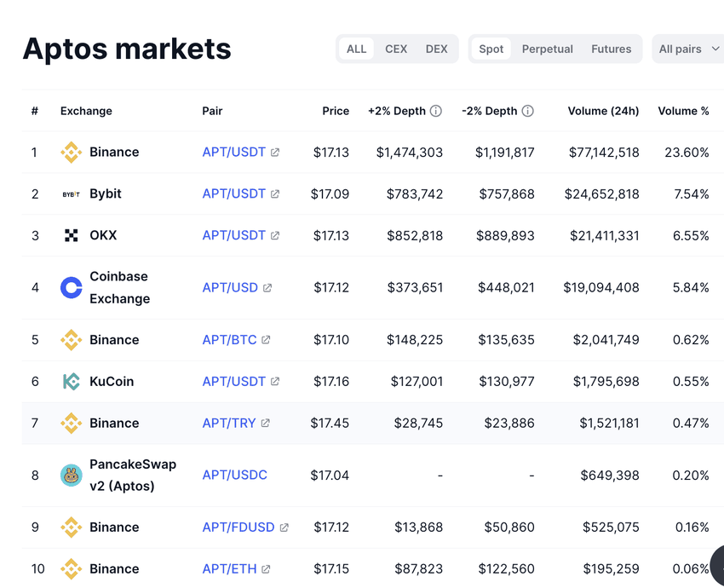Open external link icon beside APT/FDUSD
The image size is (724, 588).
[x=284, y=527]
